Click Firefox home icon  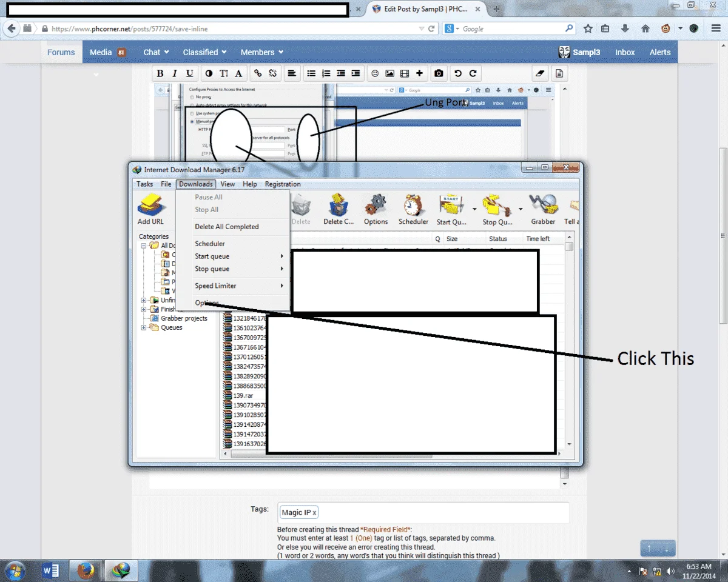645,28
